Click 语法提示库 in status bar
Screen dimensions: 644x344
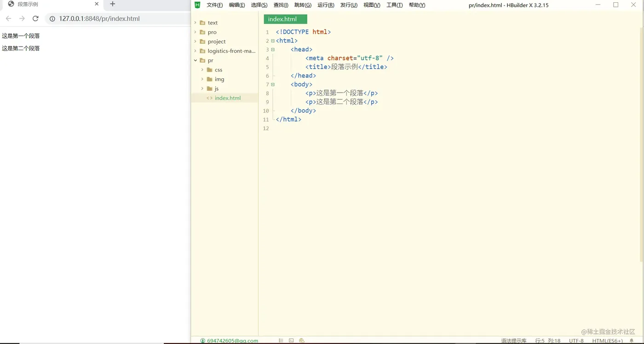point(514,341)
